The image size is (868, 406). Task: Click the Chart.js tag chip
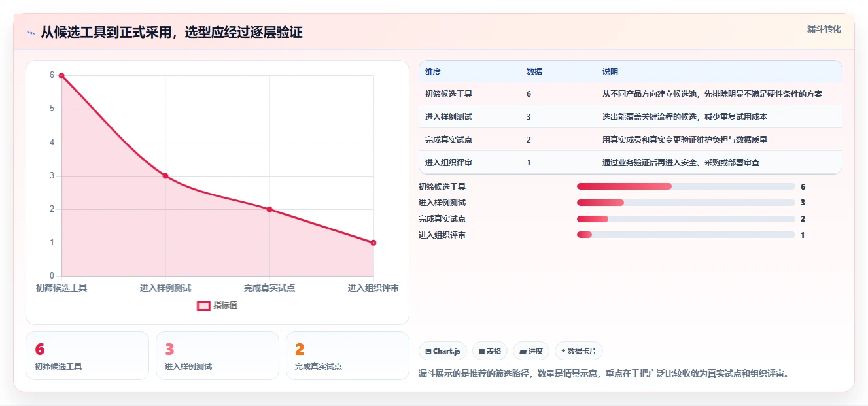coord(443,351)
